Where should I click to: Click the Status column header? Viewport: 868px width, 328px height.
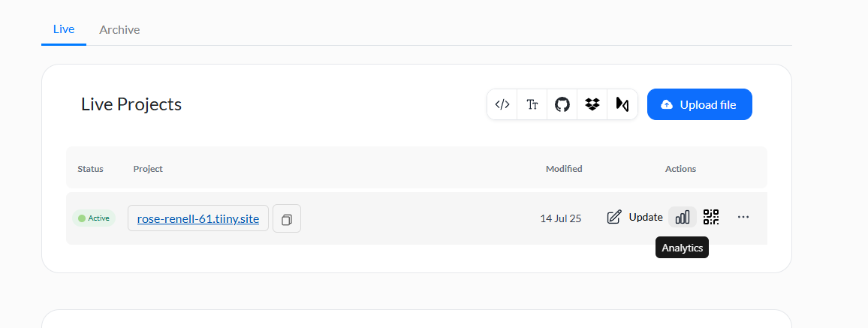(x=90, y=169)
